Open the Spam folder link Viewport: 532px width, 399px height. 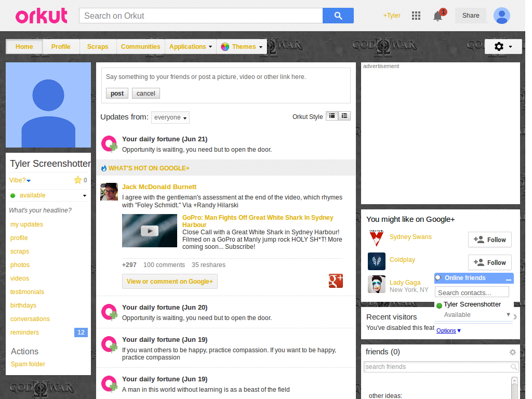click(28, 364)
